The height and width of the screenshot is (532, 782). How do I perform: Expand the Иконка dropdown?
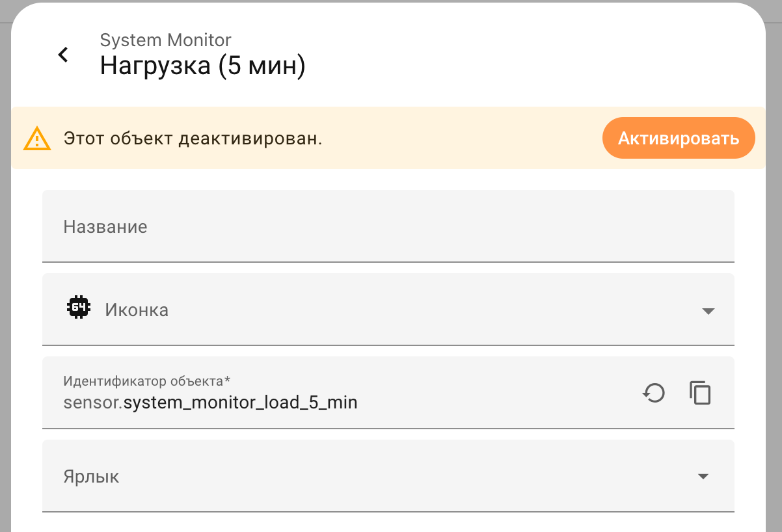tap(708, 310)
